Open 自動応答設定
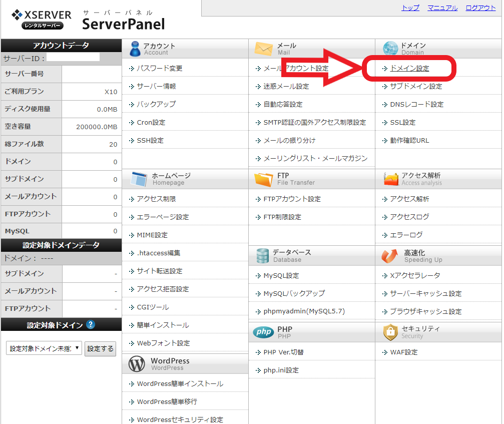The height and width of the screenshot is (424, 504). [283, 105]
